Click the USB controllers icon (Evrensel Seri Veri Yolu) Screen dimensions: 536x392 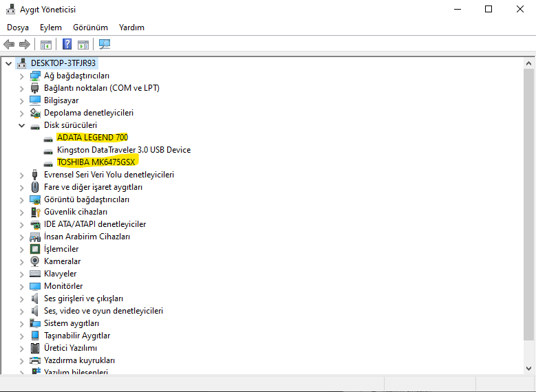coord(34,174)
